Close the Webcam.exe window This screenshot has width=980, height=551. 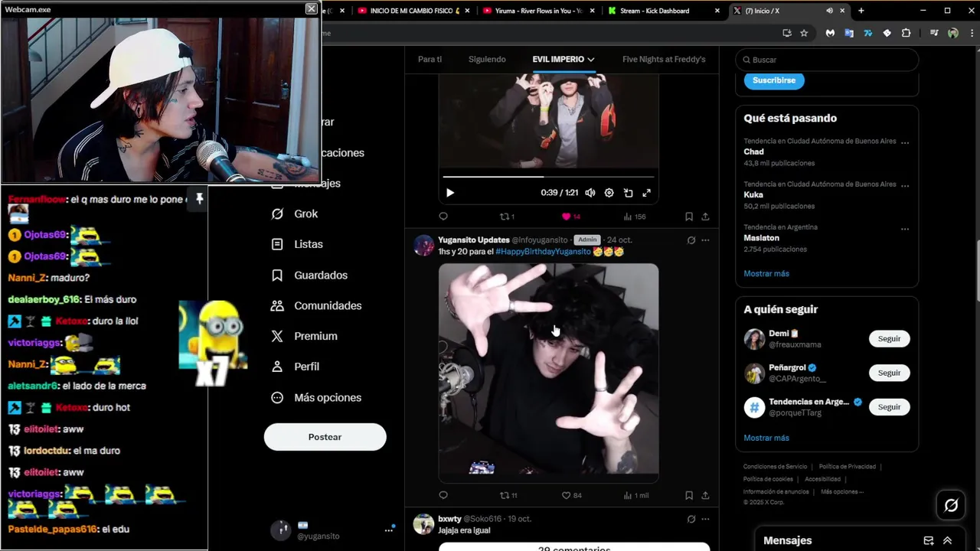tap(311, 8)
